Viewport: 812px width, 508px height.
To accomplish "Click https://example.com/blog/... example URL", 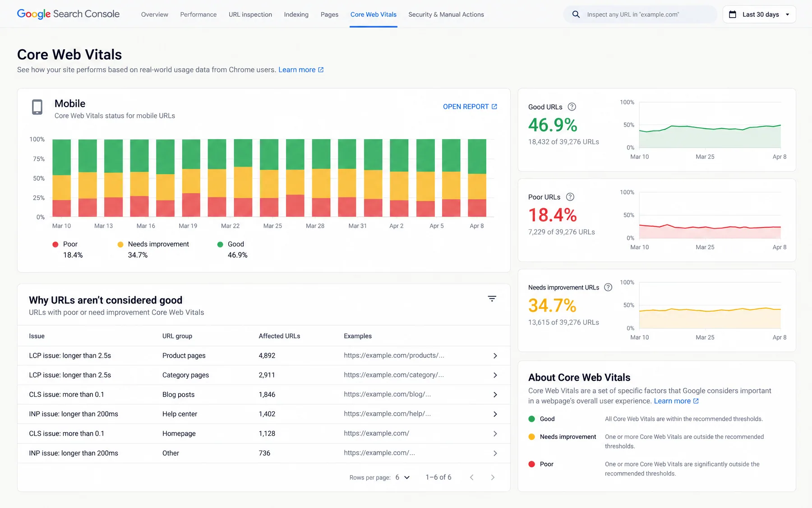I will pyautogui.click(x=387, y=394).
